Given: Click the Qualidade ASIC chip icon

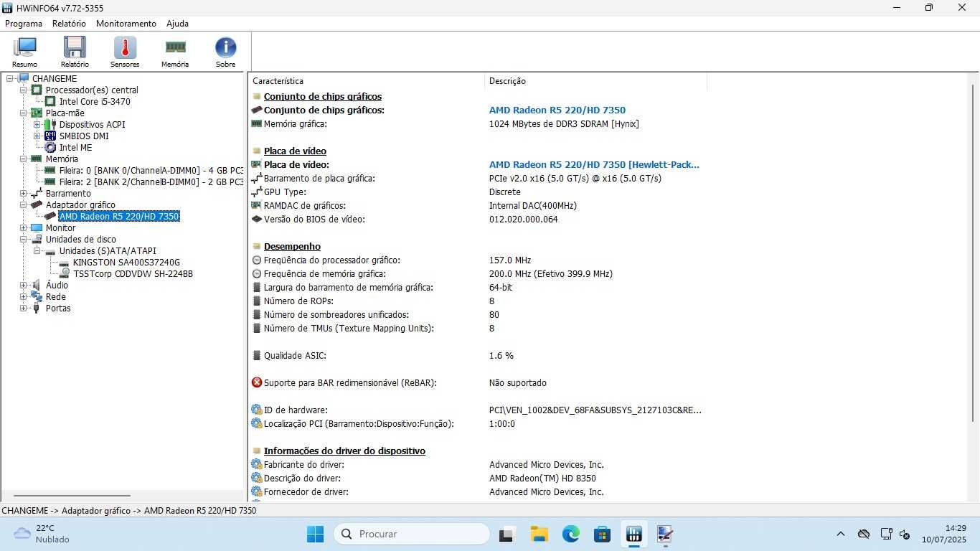Looking at the screenshot, I should tap(257, 355).
